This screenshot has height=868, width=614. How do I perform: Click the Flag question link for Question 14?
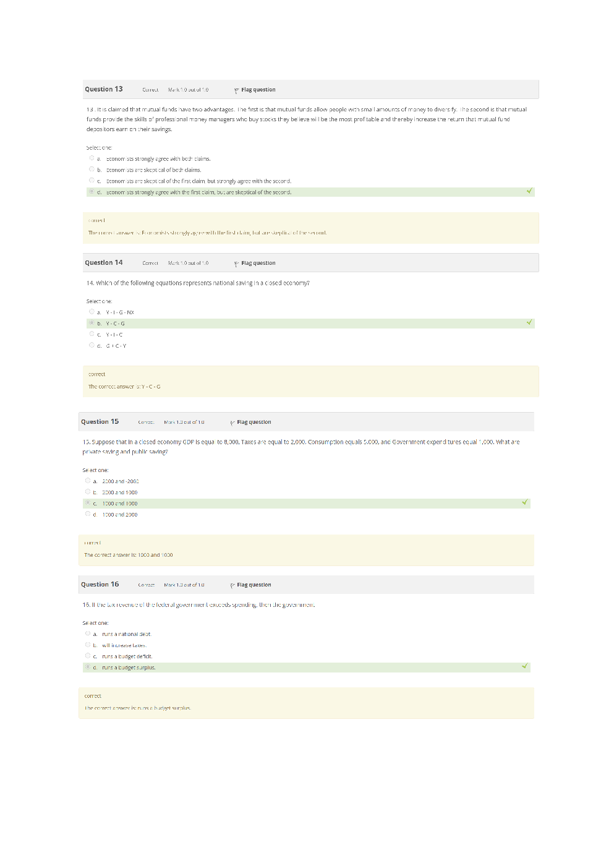coord(258,263)
